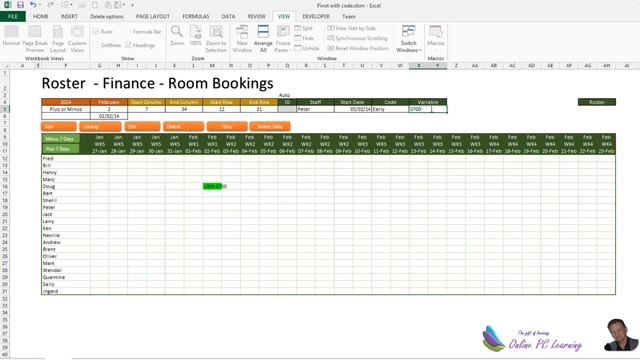Undo the last action
This screenshot has height=360, width=640.
coord(33,5)
